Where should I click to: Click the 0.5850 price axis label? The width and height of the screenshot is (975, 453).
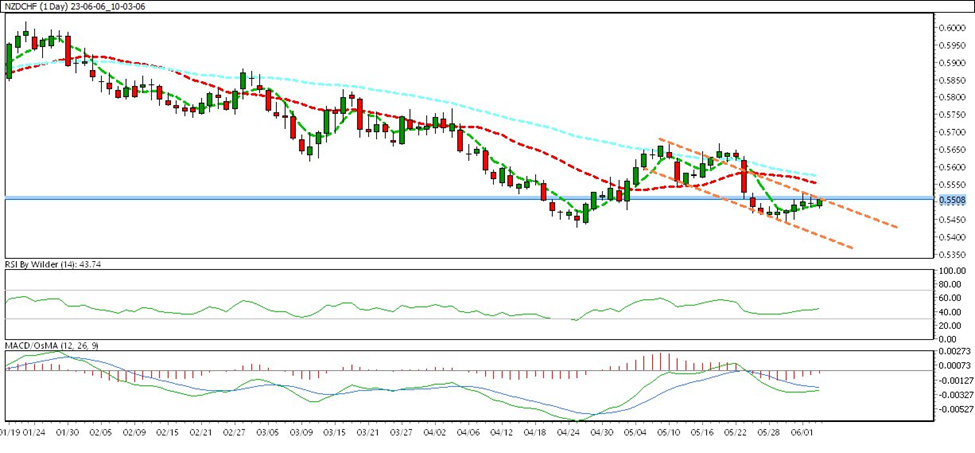(951, 80)
